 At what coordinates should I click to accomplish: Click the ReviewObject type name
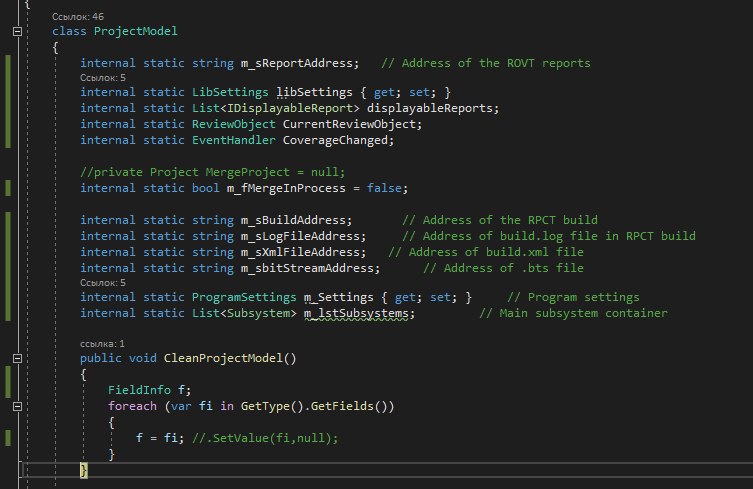pos(234,124)
